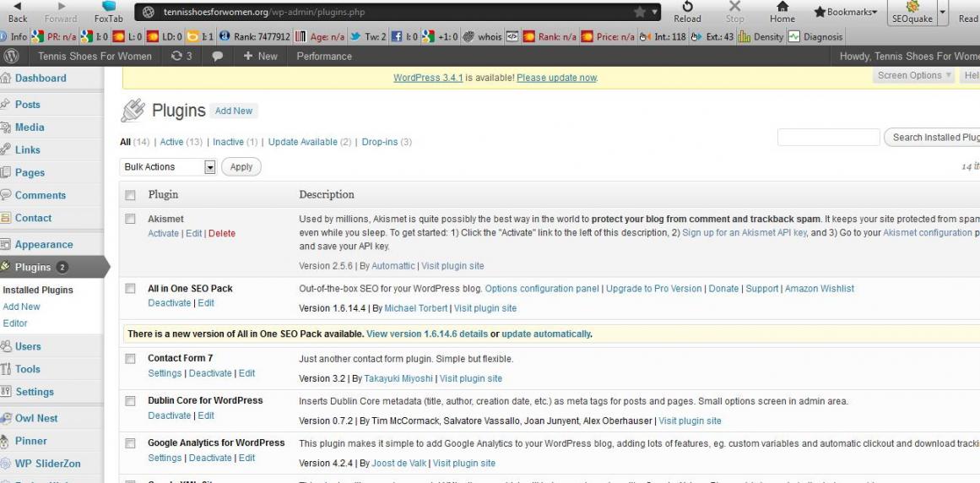Image resolution: width=980 pixels, height=483 pixels.
Task: Check the All in One SEO Pack checkbox
Action: (130, 288)
